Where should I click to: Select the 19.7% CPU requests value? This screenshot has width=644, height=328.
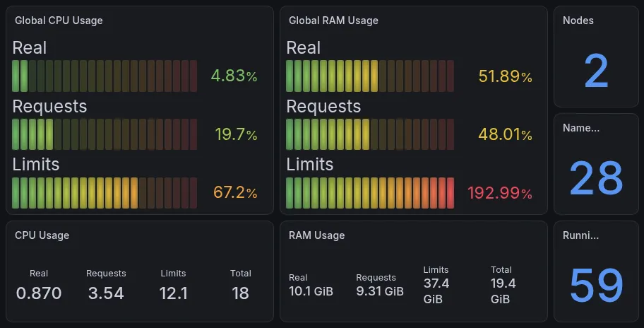236,134
